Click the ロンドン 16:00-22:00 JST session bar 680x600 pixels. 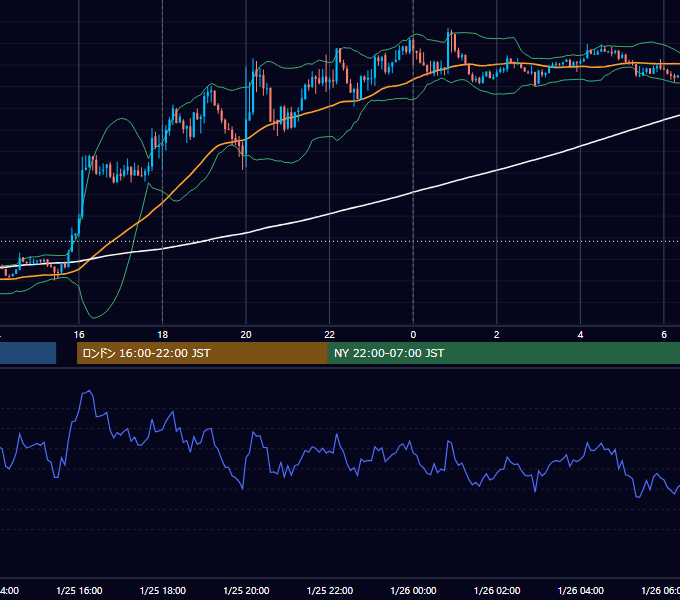pos(202,353)
